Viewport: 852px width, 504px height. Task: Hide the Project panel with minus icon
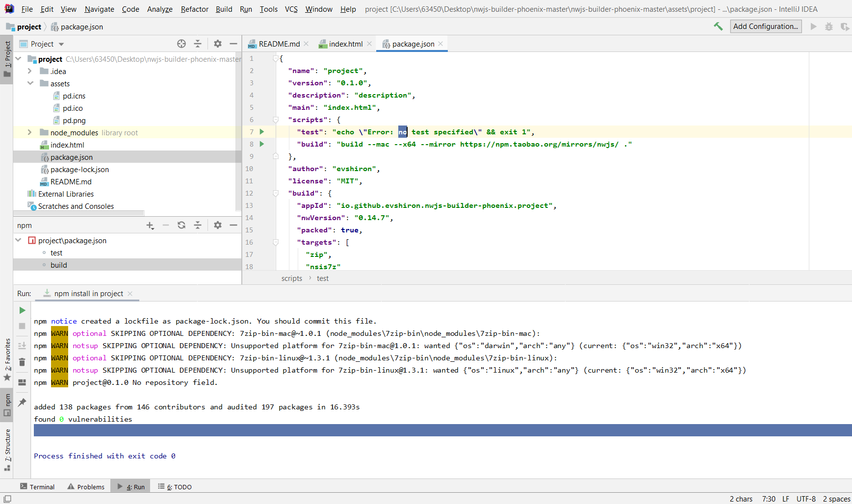pos(233,44)
